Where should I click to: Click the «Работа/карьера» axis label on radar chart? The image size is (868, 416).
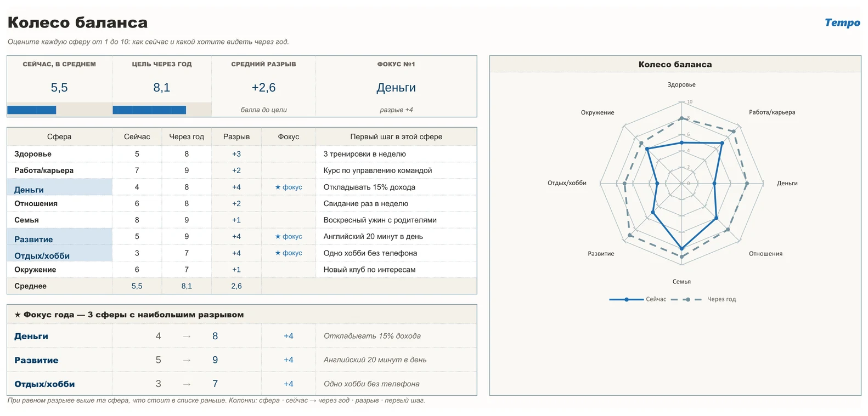click(x=772, y=112)
